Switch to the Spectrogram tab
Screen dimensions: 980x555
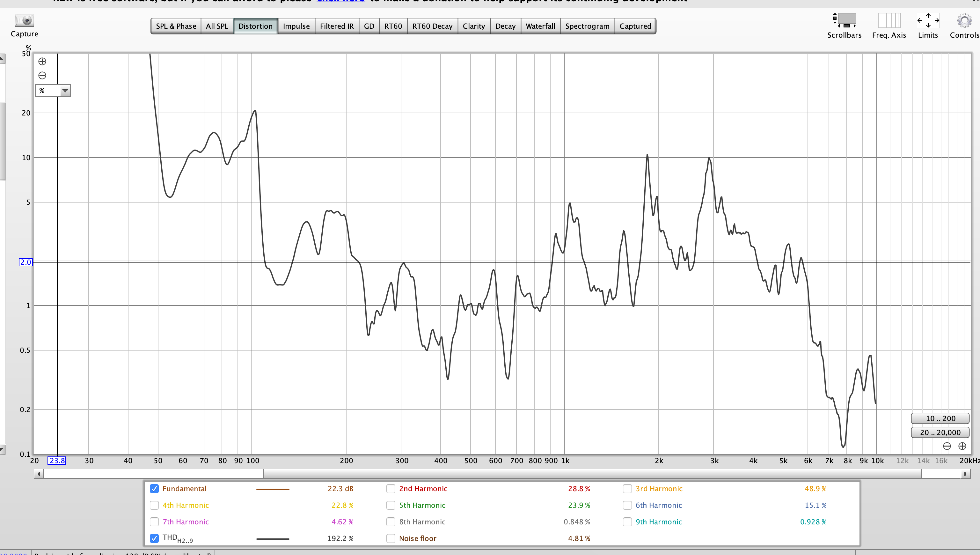[x=587, y=26]
